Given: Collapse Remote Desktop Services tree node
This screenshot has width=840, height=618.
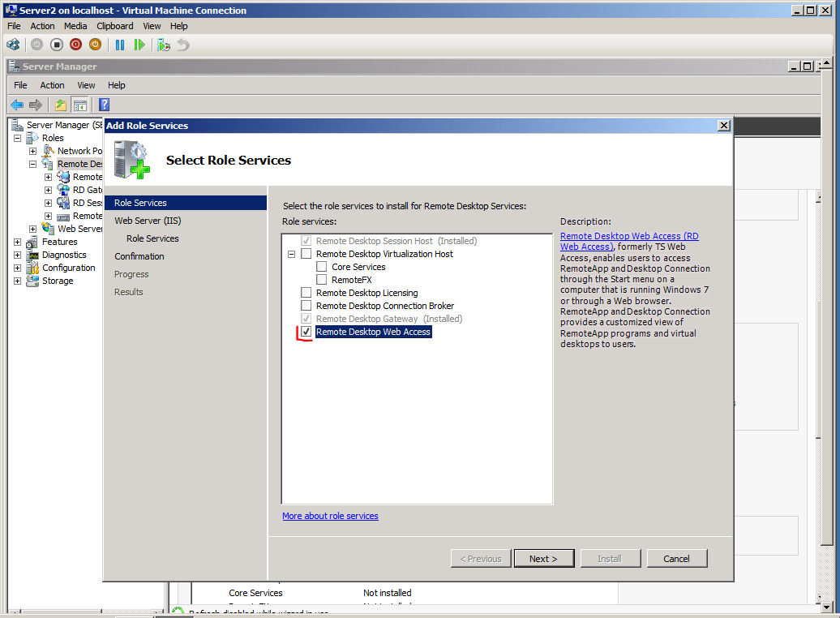Looking at the screenshot, I should [x=32, y=164].
